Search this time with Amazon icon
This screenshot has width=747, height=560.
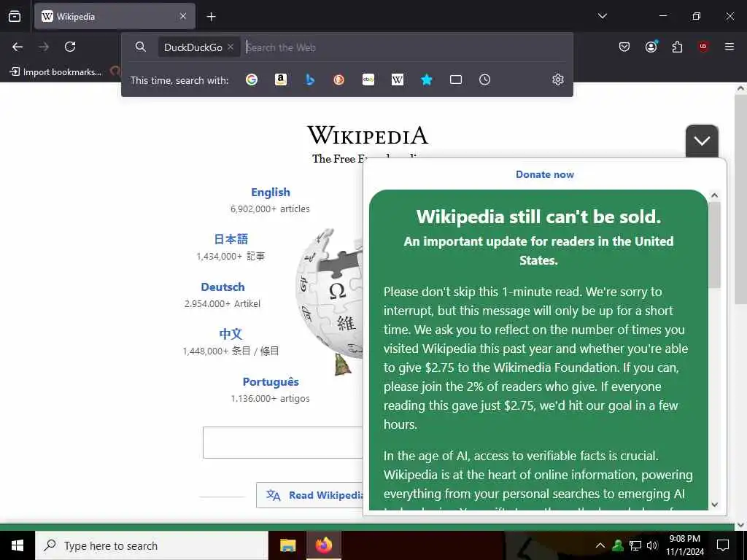[281, 79]
